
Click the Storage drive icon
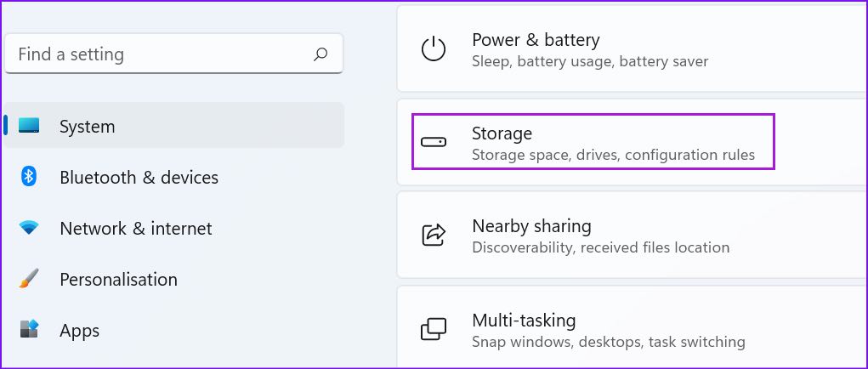[434, 143]
